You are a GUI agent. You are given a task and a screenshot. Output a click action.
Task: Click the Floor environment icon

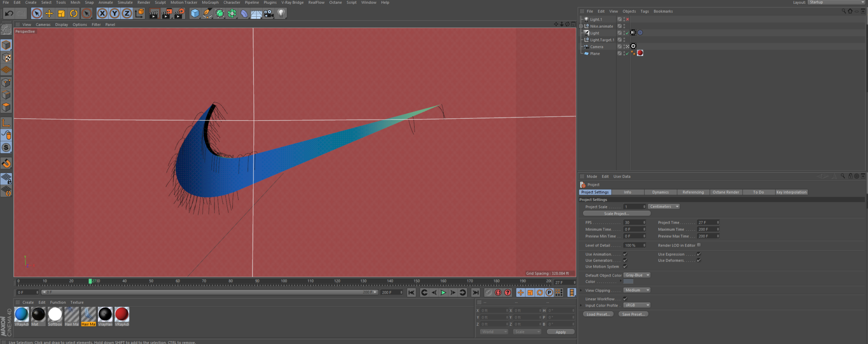tap(256, 14)
